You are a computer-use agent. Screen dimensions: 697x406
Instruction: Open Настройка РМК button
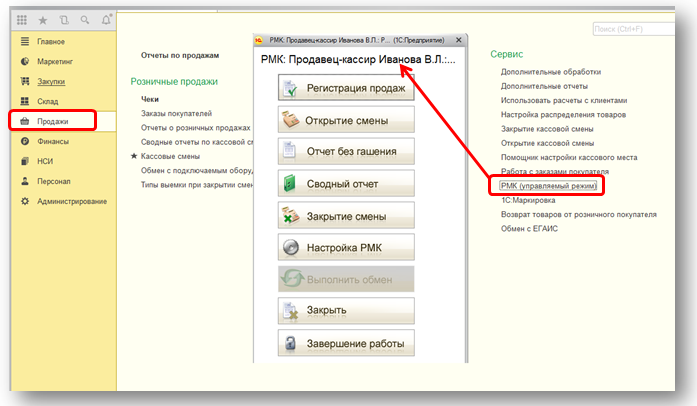346,247
